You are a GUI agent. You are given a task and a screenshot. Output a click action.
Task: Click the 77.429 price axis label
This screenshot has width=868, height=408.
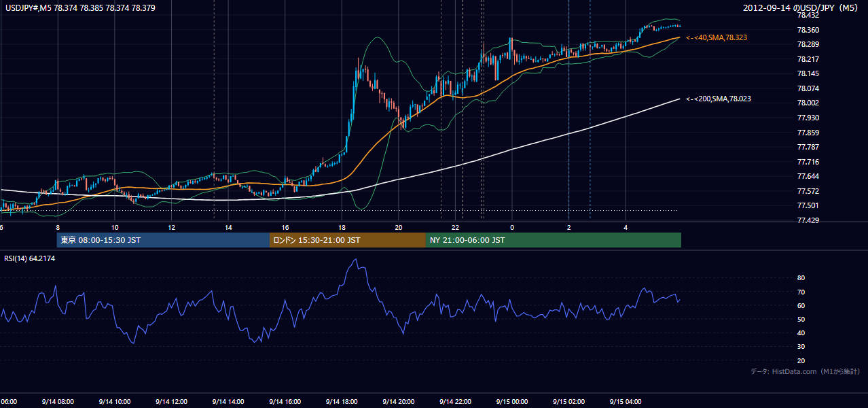click(x=808, y=220)
